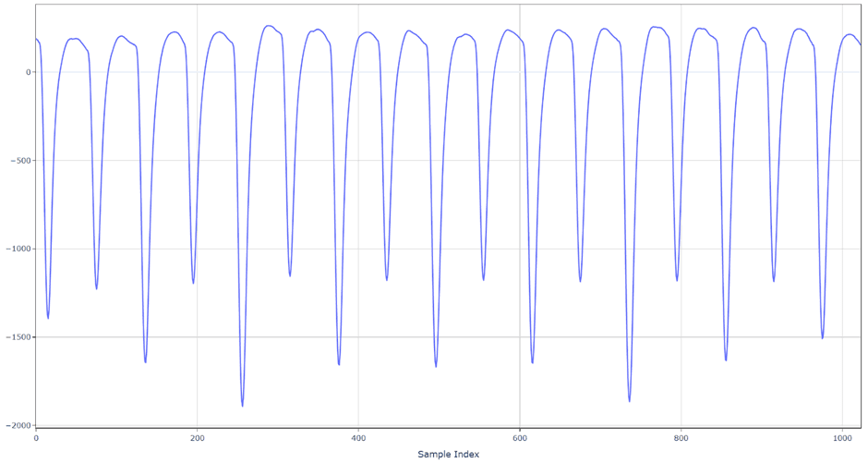Click the y-axis tick label −2000
This screenshot has height=463, width=868.
17,425
